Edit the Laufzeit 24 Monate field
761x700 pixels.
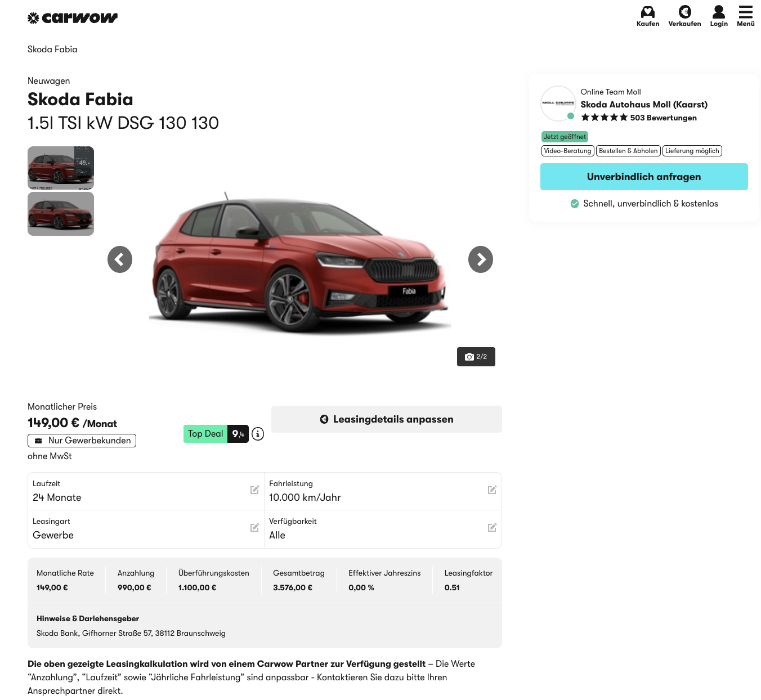tap(254, 490)
